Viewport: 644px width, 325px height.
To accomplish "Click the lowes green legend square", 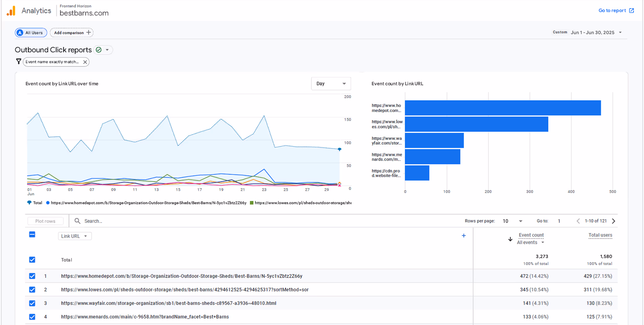I will click(252, 203).
